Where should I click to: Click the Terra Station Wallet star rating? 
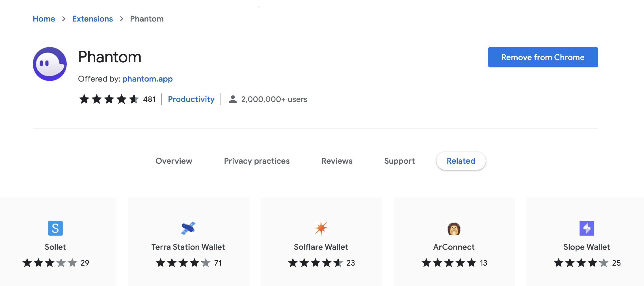pyautogui.click(x=183, y=263)
